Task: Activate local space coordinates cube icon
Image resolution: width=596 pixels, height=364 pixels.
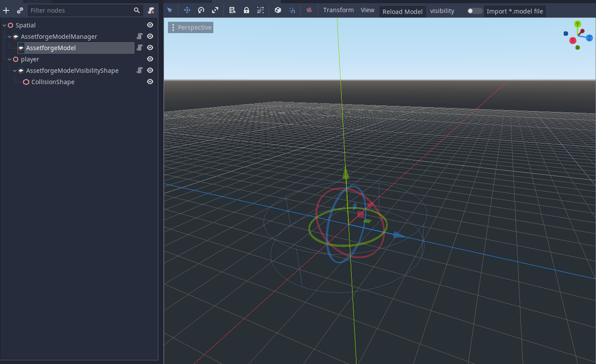Action: [278, 10]
